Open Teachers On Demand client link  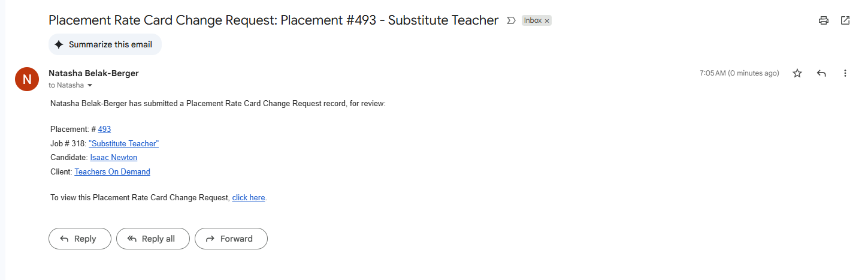pyautogui.click(x=112, y=171)
